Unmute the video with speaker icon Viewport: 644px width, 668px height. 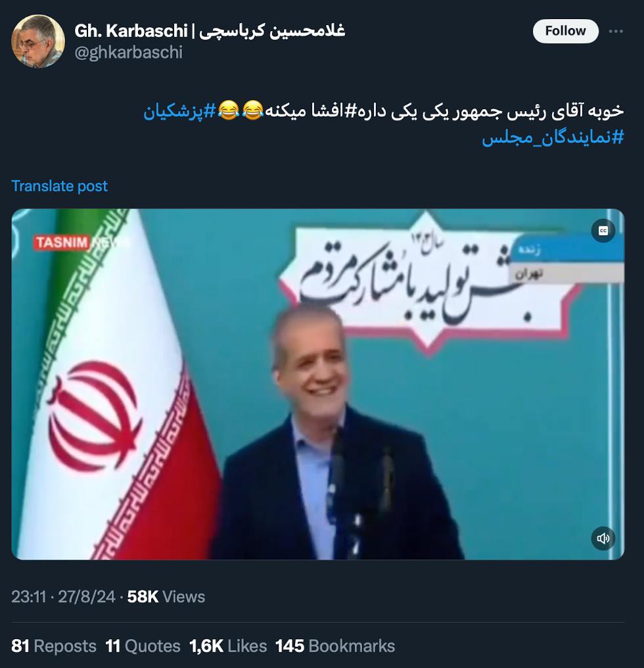coord(603,538)
